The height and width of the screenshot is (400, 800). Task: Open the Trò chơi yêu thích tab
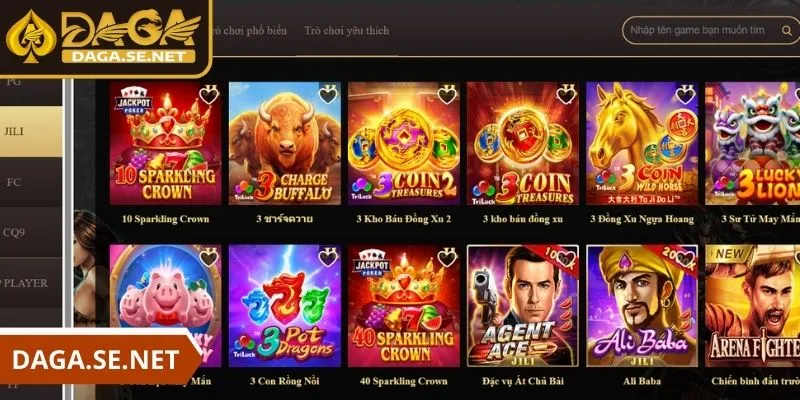click(x=346, y=31)
